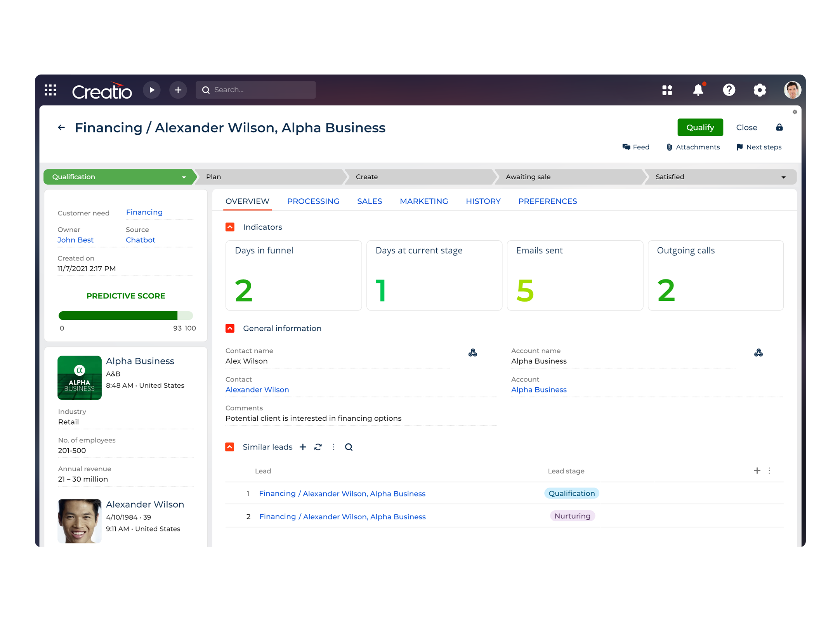Open Satisfied stage dropdown arrow

coord(783,177)
